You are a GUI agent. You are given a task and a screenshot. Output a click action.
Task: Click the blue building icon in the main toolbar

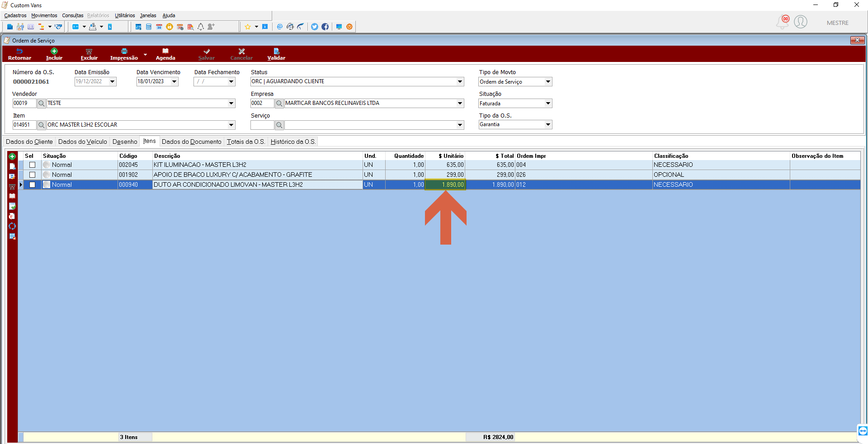click(10, 27)
